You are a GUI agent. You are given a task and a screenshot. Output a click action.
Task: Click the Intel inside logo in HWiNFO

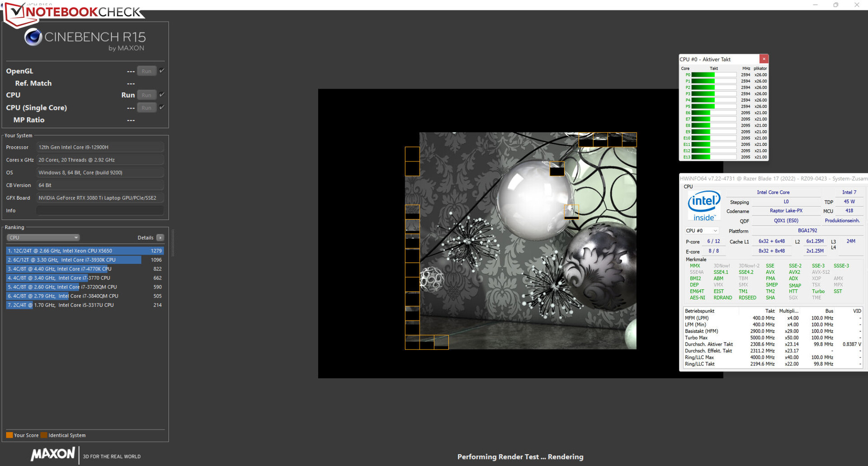click(x=704, y=206)
